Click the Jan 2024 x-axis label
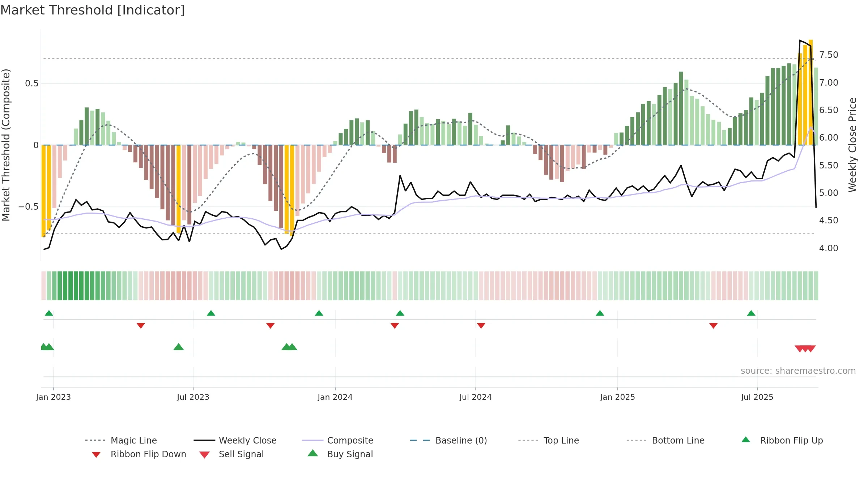Image resolution: width=868 pixels, height=488 pixels. 335,397
